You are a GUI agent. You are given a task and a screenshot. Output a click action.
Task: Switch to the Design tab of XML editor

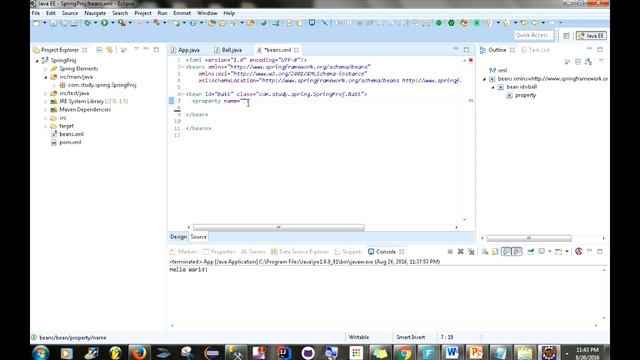(178, 237)
